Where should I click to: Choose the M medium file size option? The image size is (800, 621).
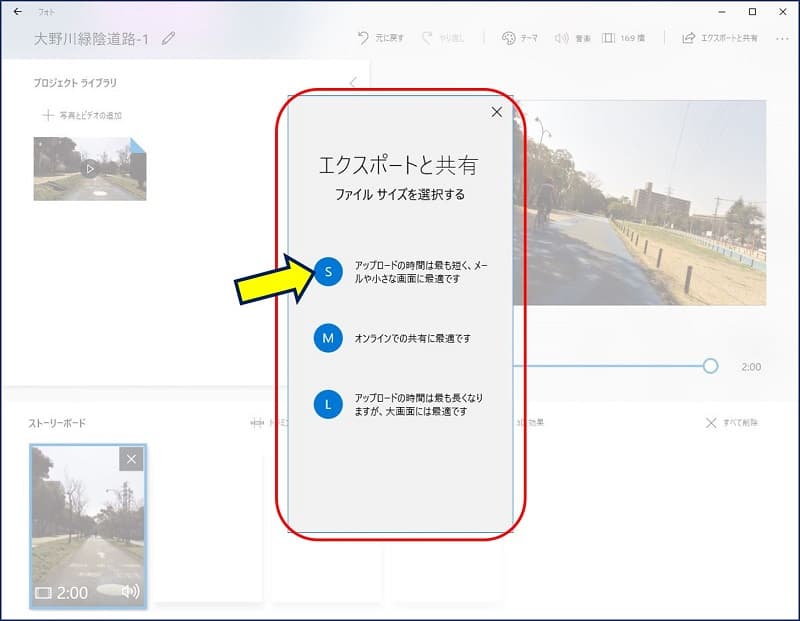(328, 339)
